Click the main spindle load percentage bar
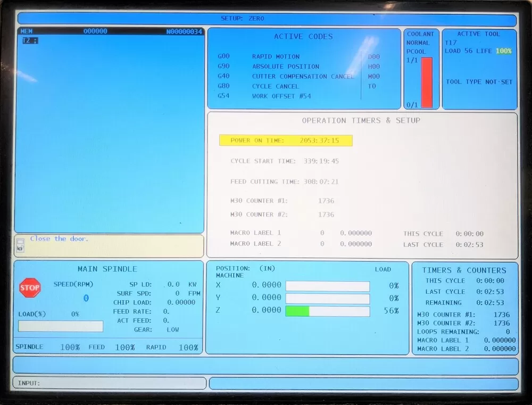The image size is (532, 405). tap(61, 326)
